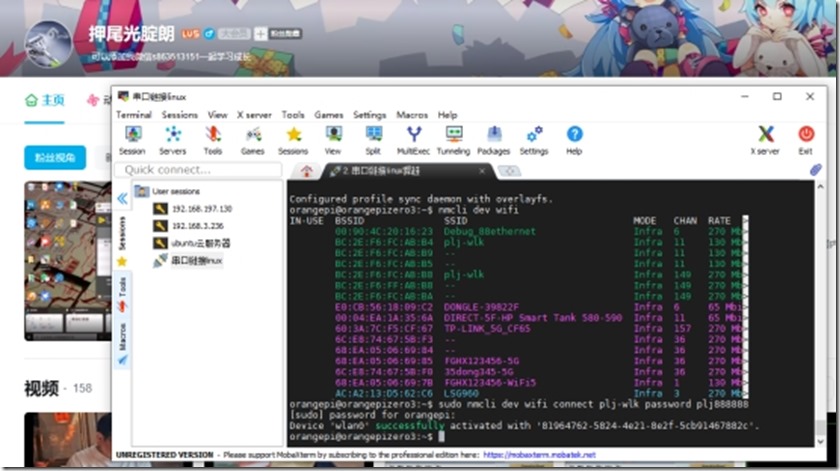Open the Settings menu
Image resolution: width=840 pixels, height=471 pixels.
[x=370, y=115]
